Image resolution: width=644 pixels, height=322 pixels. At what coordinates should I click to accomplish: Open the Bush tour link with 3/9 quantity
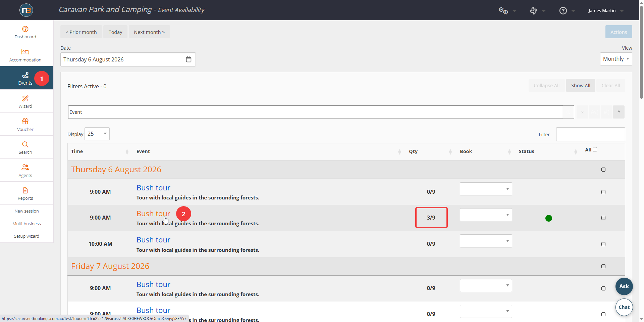tap(153, 214)
